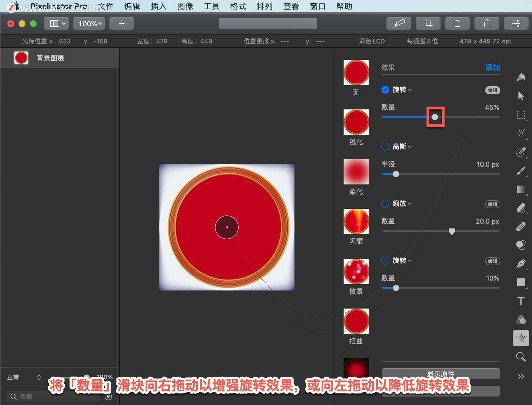Click the 半径 radius slider handle
Screen dimensions: 532x405
click(396, 174)
